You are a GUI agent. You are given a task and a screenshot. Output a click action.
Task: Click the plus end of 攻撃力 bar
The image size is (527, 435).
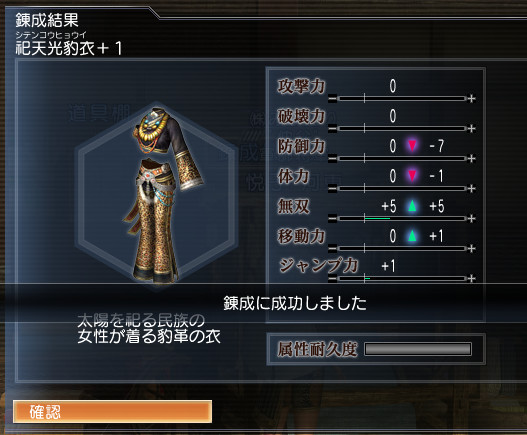coord(472,98)
